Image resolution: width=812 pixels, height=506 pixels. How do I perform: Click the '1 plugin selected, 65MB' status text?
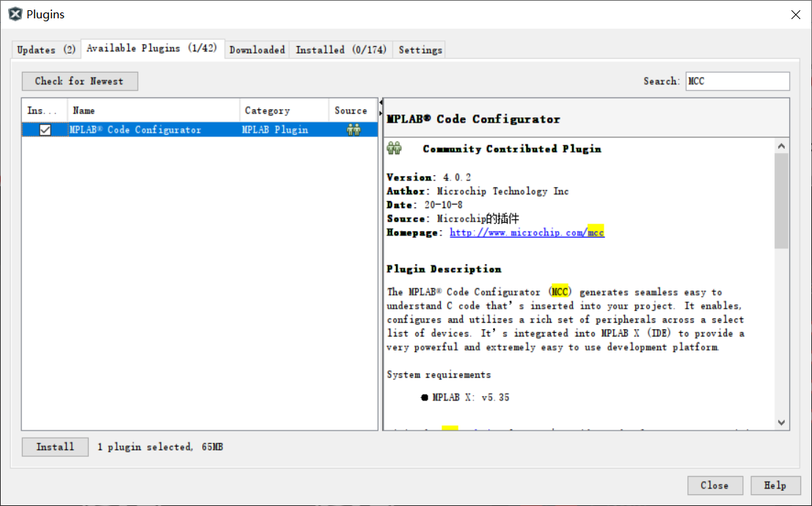[x=160, y=447]
